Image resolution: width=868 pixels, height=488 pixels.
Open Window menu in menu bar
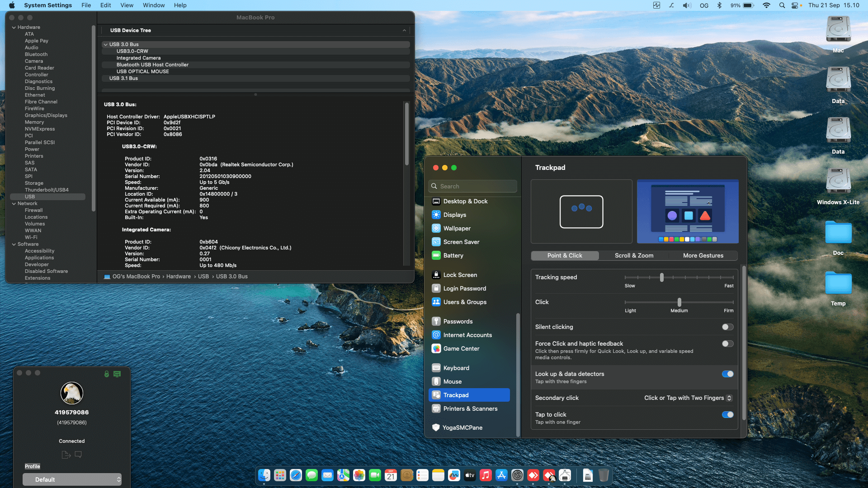point(154,5)
